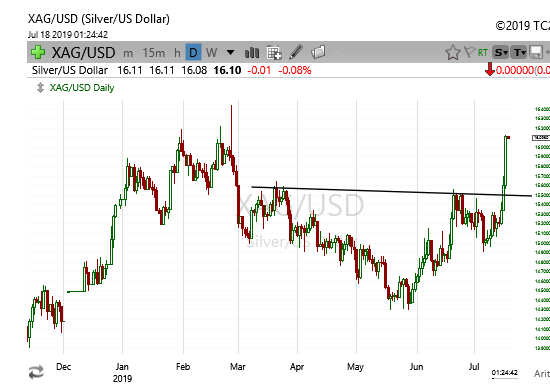The height and width of the screenshot is (385, 550).
Task: Click the XAG/USD Daily plot label
Action: tap(82, 88)
